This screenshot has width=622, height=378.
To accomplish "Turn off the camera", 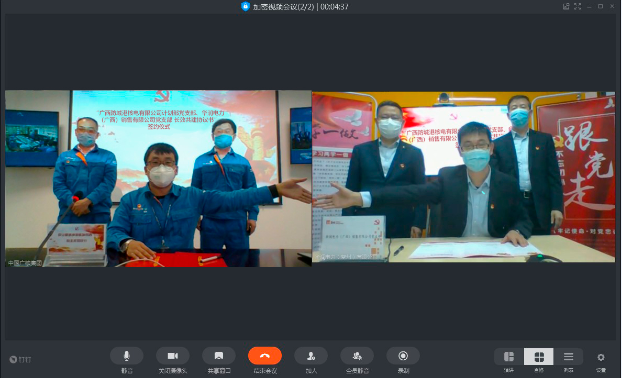I will coord(173,356).
